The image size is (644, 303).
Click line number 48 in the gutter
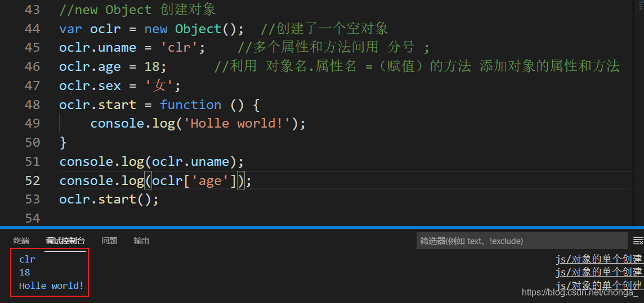tap(33, 105)
